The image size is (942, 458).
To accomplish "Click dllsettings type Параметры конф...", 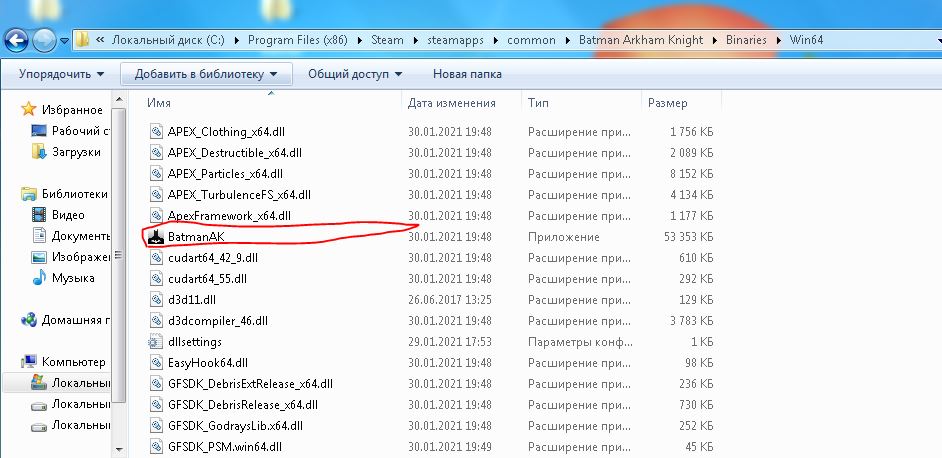I will pyautogui.click(x=580, y=341).
